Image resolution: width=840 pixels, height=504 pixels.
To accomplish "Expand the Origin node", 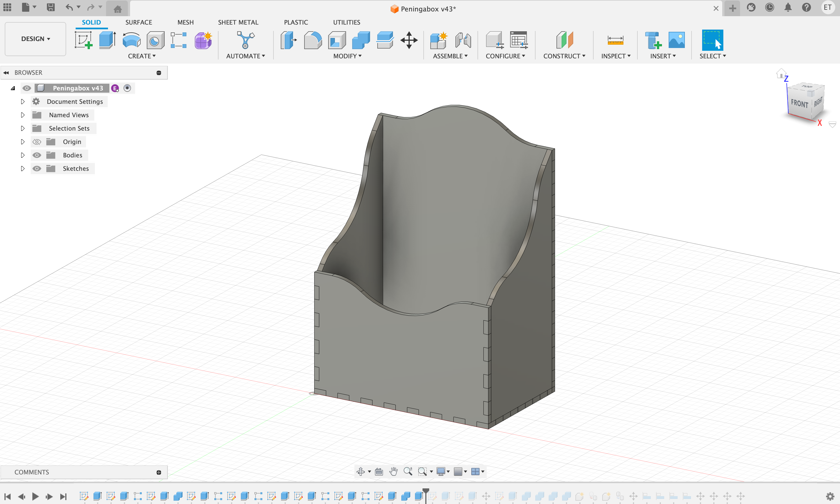I will click(23, 142).
